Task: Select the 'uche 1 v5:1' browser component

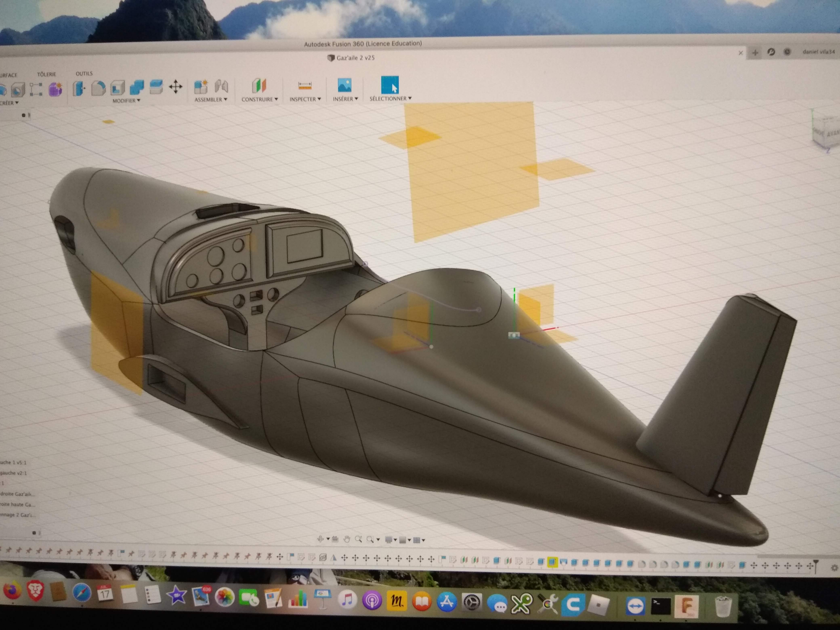Action: coord(13,463)
